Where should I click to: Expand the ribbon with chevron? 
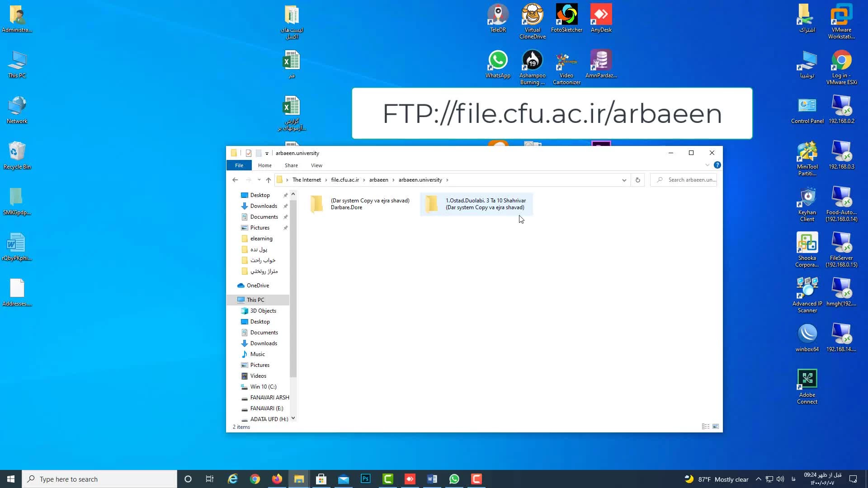point(707,165)
